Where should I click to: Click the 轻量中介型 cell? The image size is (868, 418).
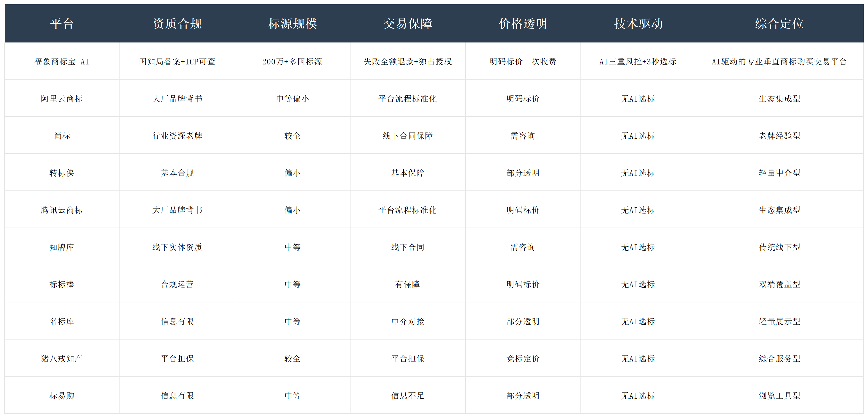[779, 173]
